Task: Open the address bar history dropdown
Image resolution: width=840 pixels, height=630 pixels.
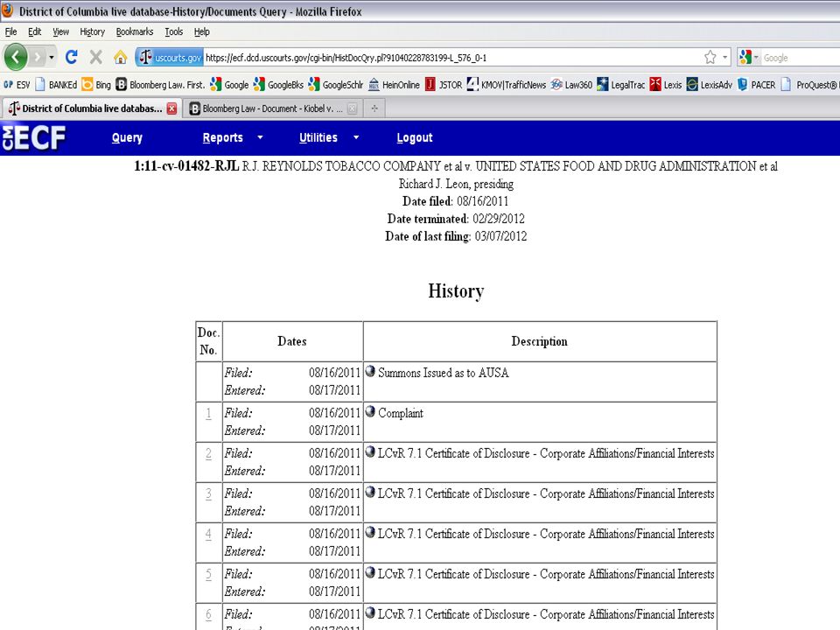Action: (724, 58)
